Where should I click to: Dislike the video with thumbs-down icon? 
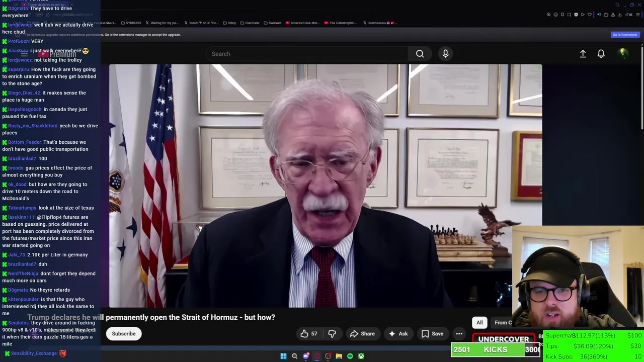(x=332, y=333)
